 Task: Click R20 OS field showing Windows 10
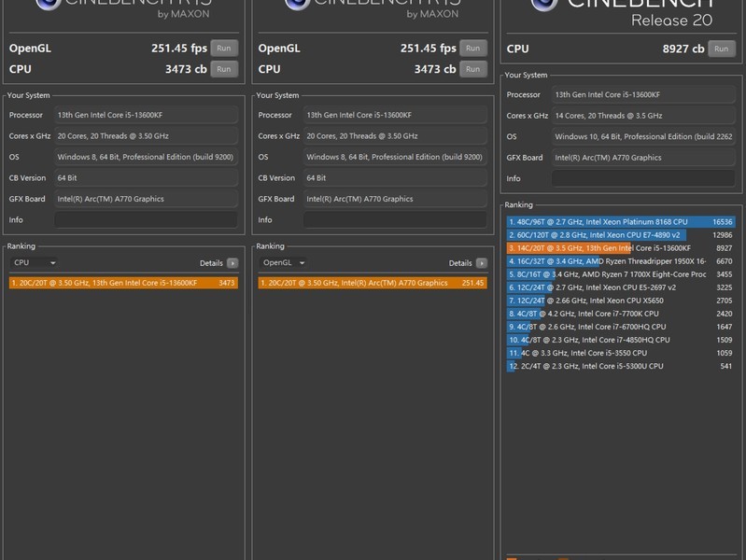[x=643, y=136]
